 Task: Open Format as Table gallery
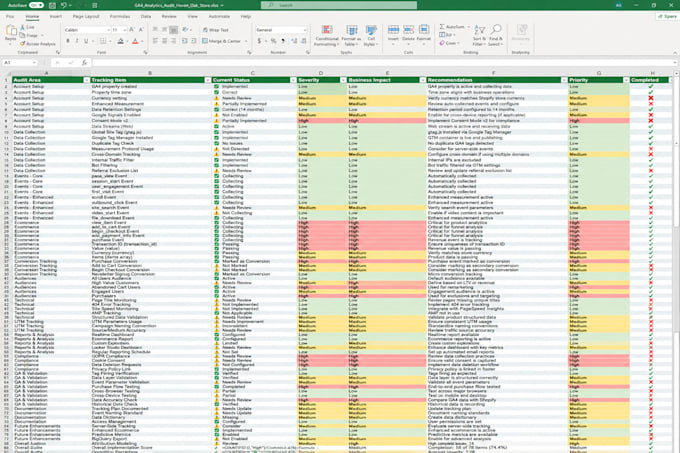(352, 35)
